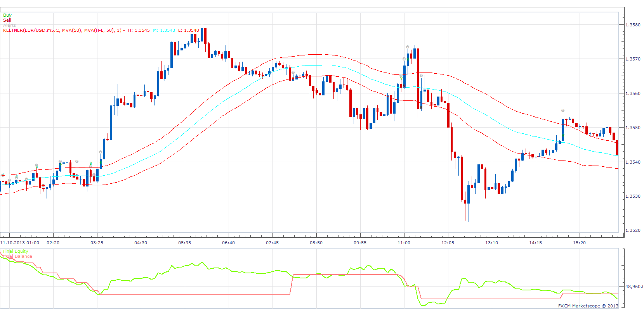Click the Final Equity legend label
The height and width of the screenshot is (309, 644).
(16, 251)
